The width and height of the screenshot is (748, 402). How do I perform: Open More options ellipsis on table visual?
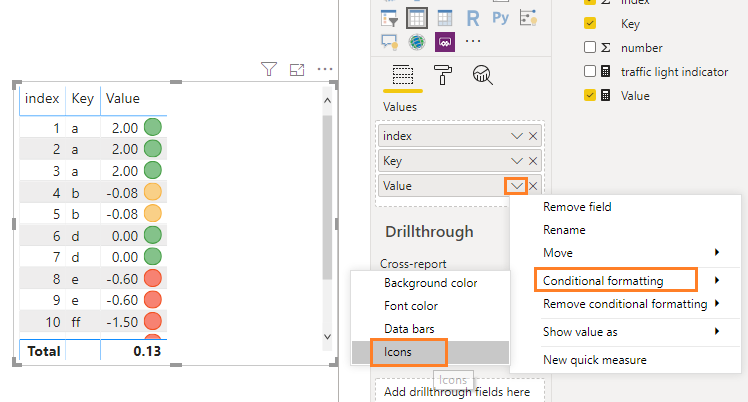click(325, 70)
